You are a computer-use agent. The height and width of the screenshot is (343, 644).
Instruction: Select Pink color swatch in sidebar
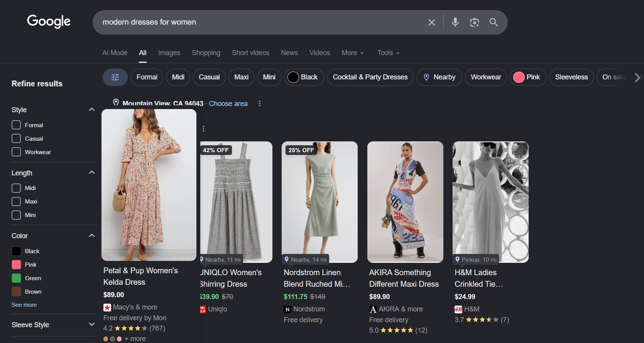[16, 264]
